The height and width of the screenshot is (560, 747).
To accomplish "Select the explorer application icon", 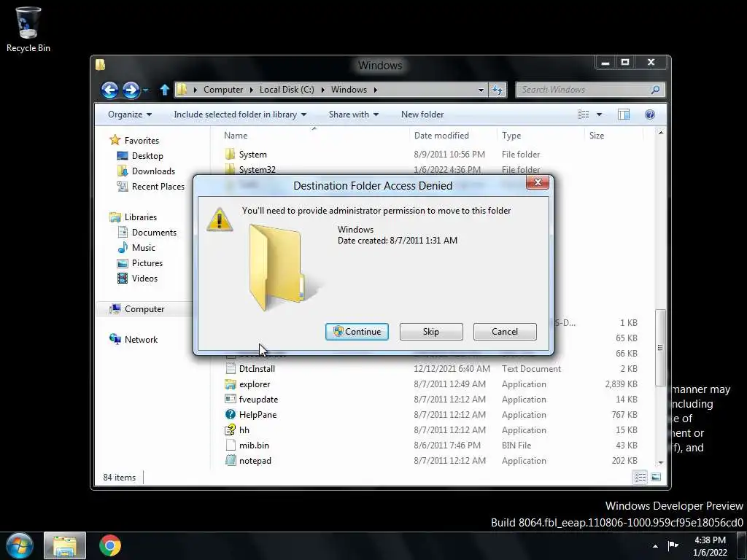I will click(230, 384).
